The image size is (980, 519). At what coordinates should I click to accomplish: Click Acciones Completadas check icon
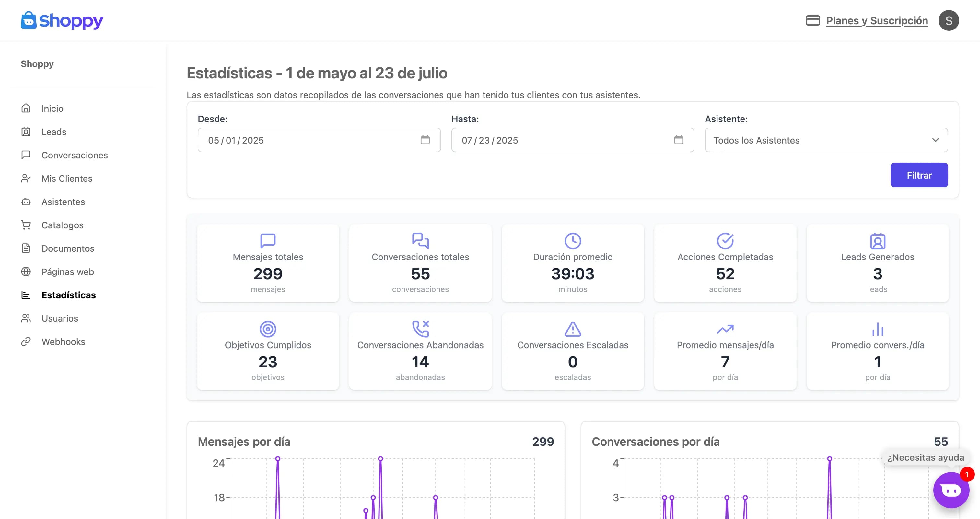click(725, 241)
